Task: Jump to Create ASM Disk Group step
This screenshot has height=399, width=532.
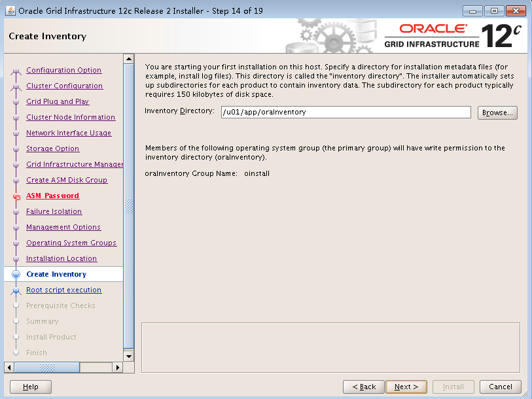Action: tap(67, 180)
